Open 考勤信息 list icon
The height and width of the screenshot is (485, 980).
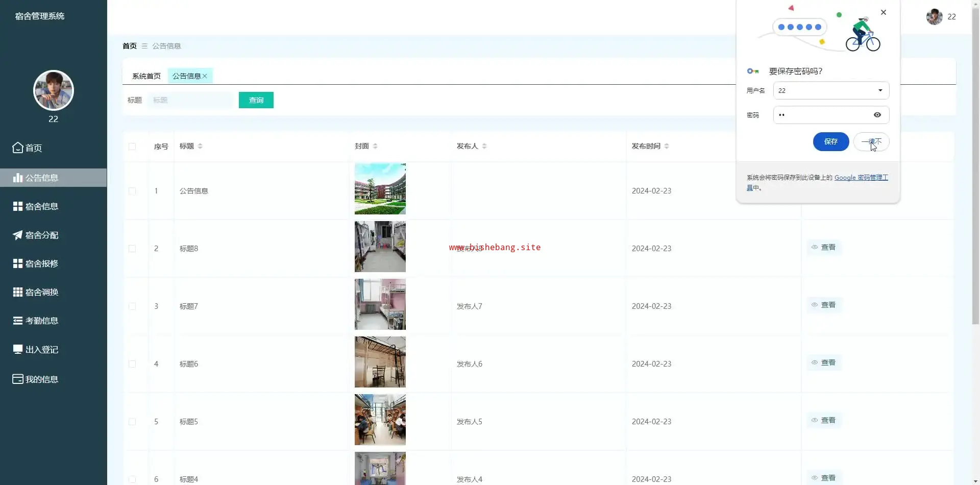tap(18, 321)
